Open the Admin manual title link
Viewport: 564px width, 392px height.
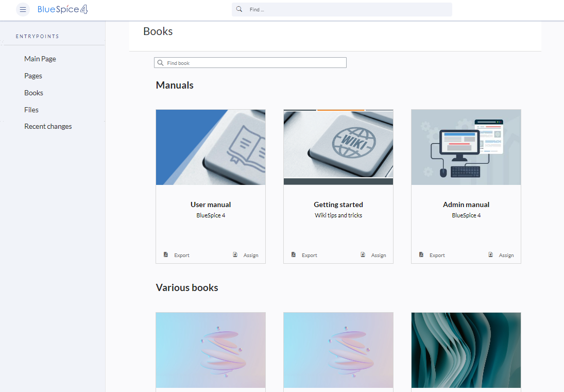click(466, 204)
